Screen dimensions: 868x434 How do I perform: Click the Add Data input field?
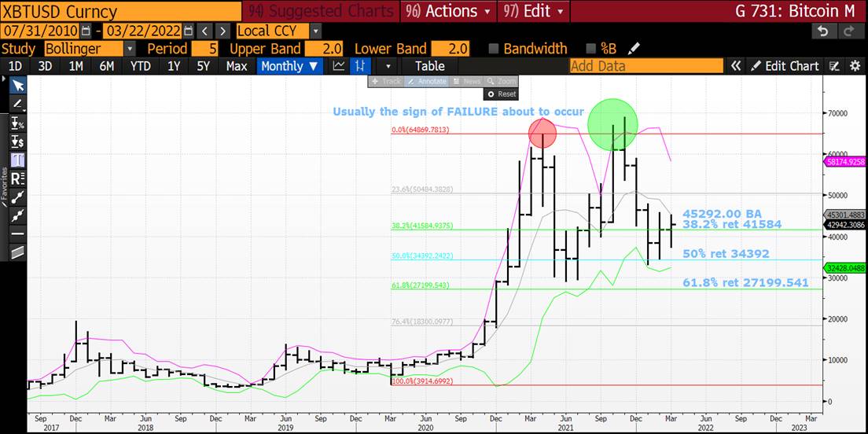point(646,66)
